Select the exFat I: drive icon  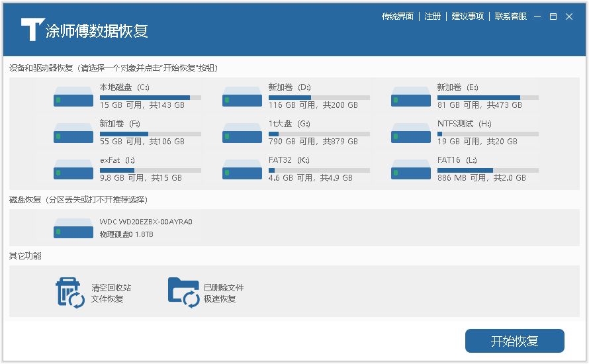click(73, 169)
